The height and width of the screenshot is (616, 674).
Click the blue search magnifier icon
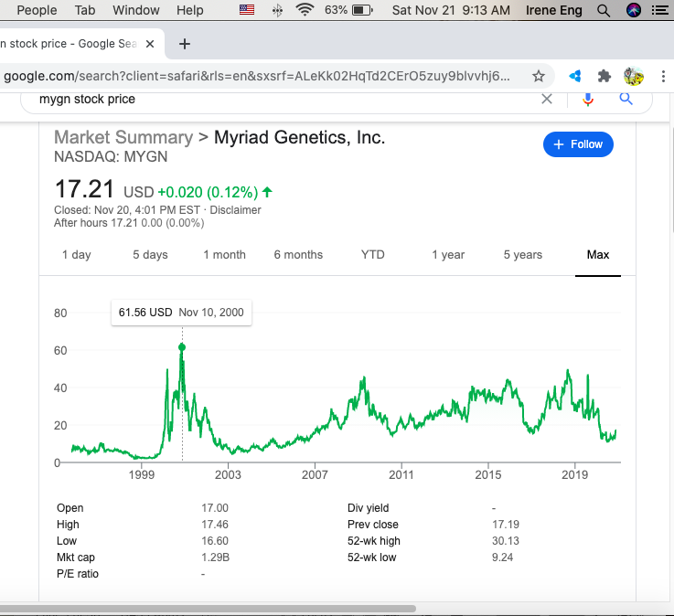click(626, 99)
